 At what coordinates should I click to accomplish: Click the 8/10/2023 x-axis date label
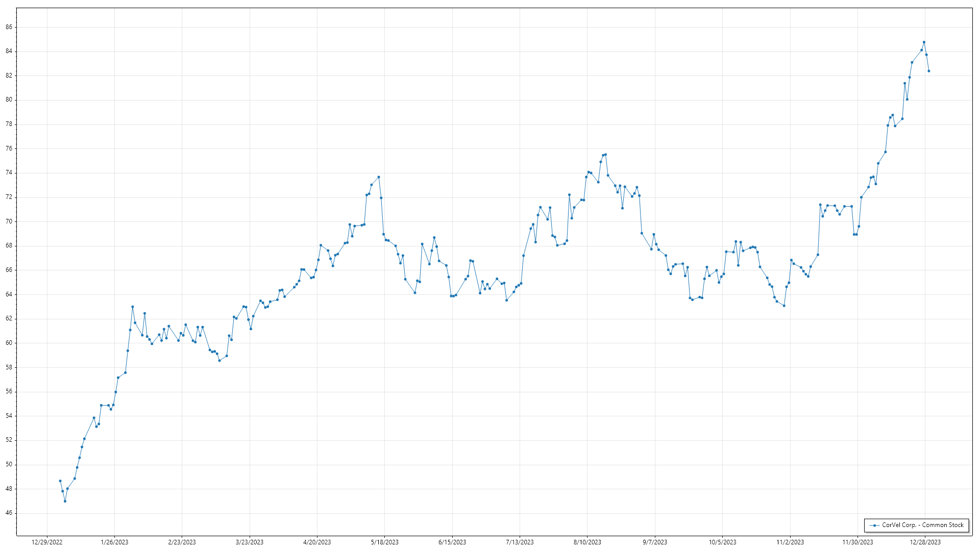point(587,542)
